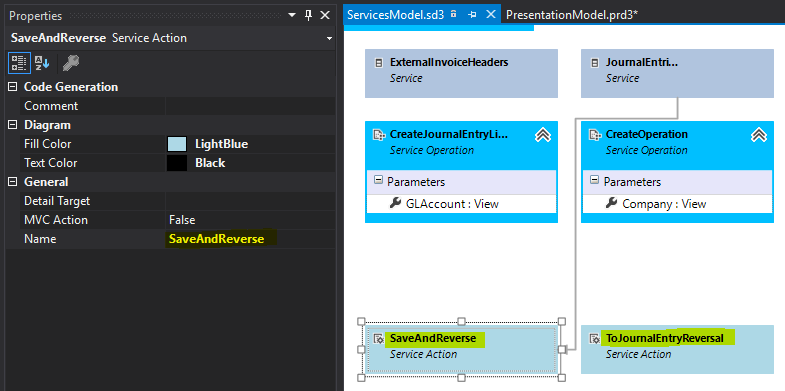
Task: Sort properties alphabetically
Action: 42,63
